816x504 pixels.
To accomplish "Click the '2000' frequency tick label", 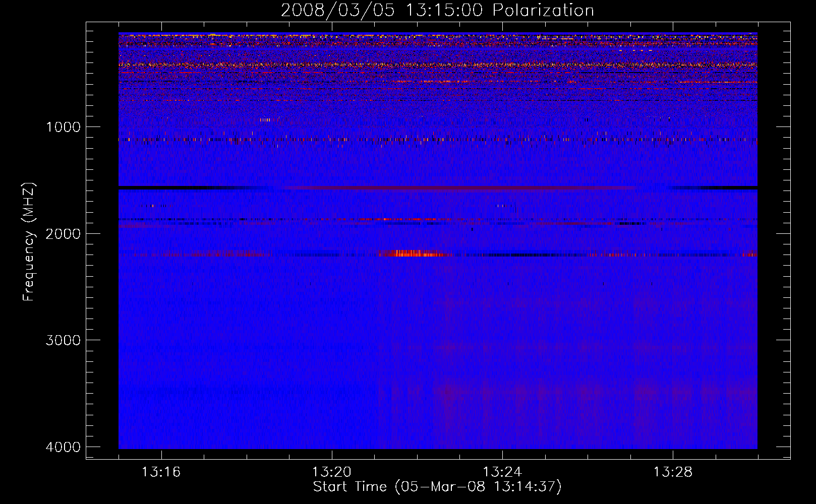I will click(63, 233).
